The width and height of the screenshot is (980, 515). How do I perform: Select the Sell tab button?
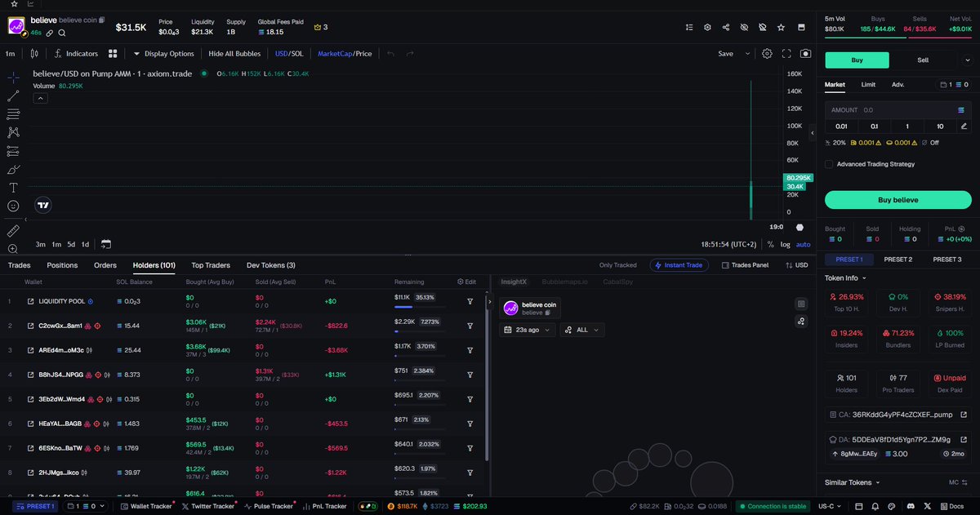(923, 60)
